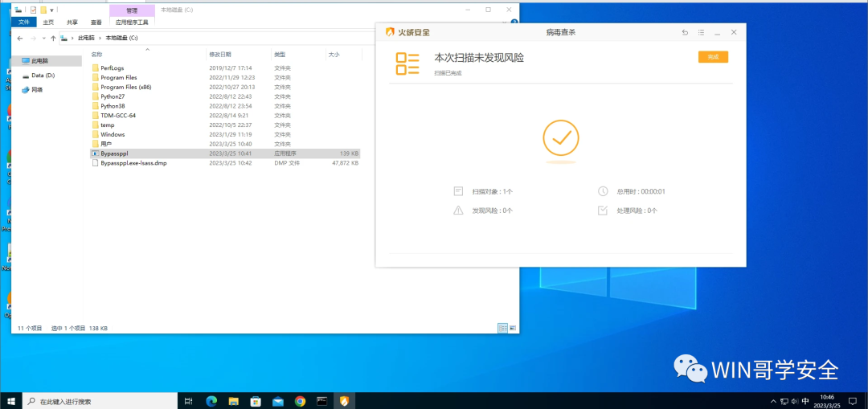868x409 pixels.
Task: Go forward in File Explorer navigation
Action: (33, 38)
